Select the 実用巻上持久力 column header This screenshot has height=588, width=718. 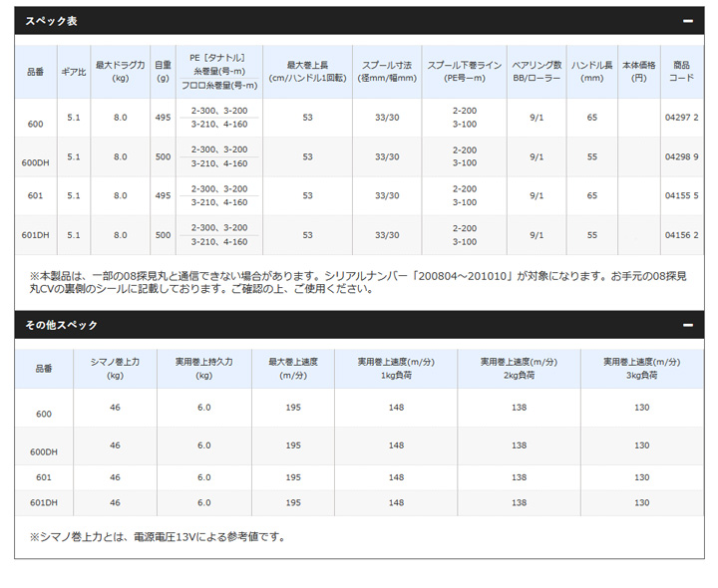point(203,369)
